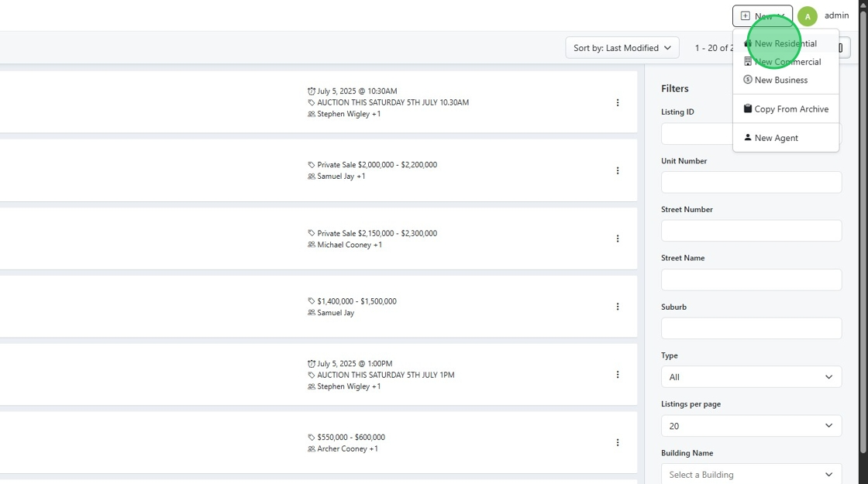The width and height of the screenshot is (868, 484).
Task: Click the admin username link
Action: [x=836, y=15]
